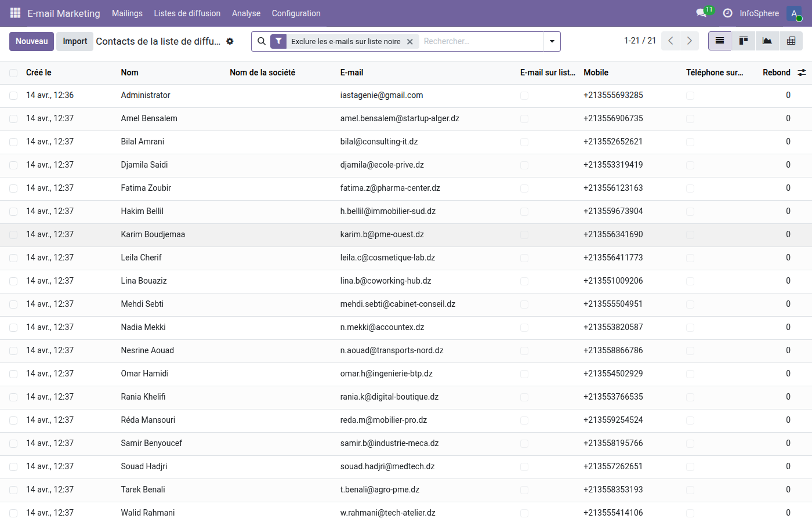
Task: Check the row for Amel Bensalem
Action: pyautogui.click(x=13, y=118)
